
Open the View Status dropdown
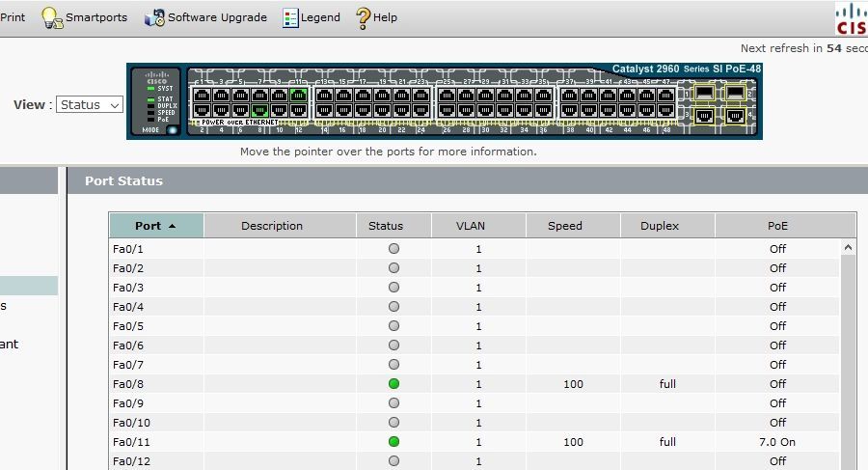(x=89, y=105)
